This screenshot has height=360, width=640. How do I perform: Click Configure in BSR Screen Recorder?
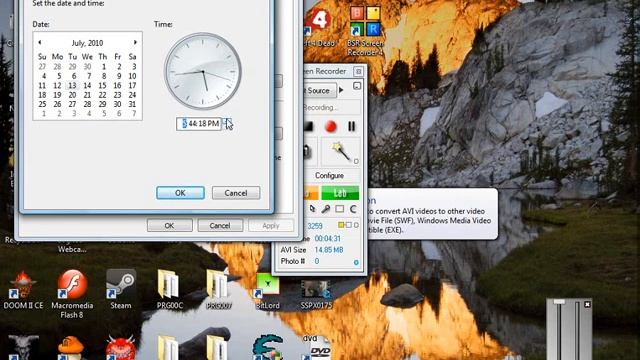pos(329,176)
